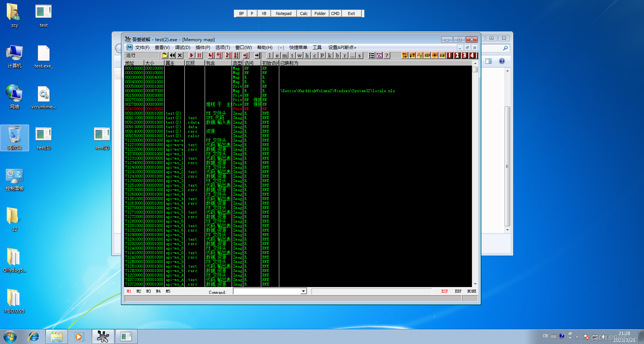Image resolution: width=644 pixels, height=344 pixels.
Task: Show Run trace with the '...' button
Action: point(352,55)
